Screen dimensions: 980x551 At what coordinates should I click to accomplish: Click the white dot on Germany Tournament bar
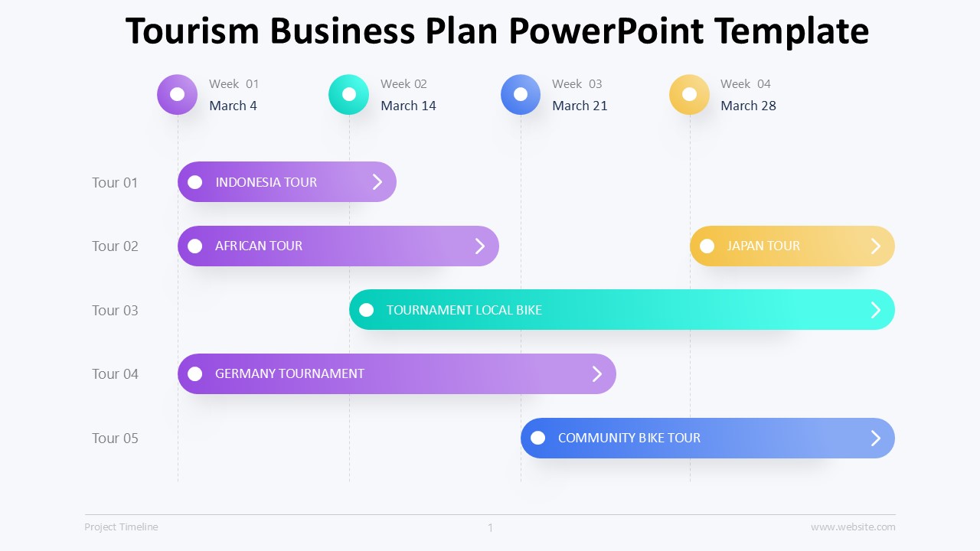click(x=195, y=373)
